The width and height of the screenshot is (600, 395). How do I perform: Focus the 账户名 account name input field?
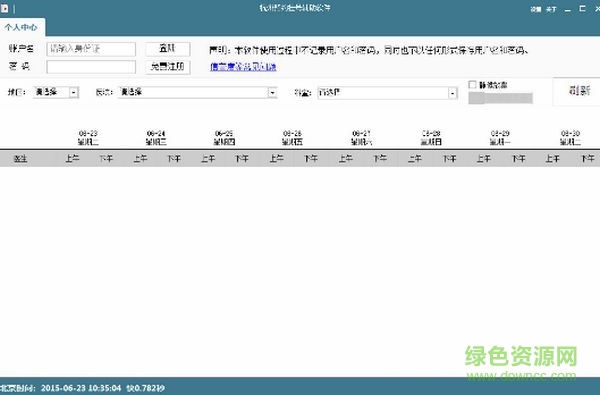pyautogui.click(x=91, y=49)
